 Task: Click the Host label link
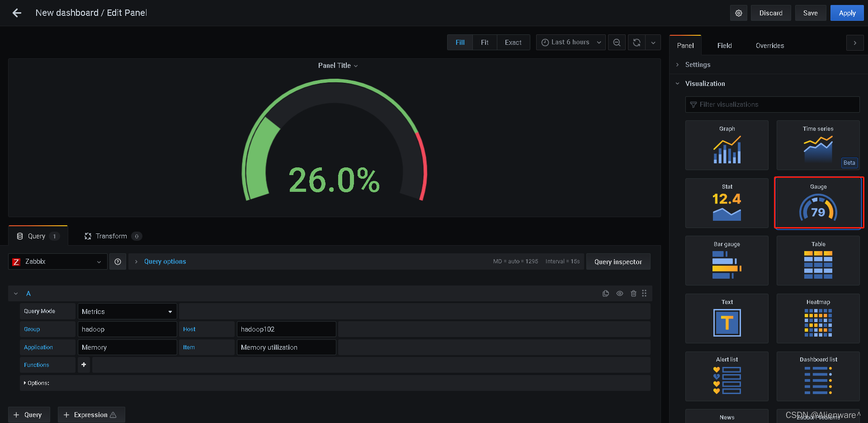[189, 329]
